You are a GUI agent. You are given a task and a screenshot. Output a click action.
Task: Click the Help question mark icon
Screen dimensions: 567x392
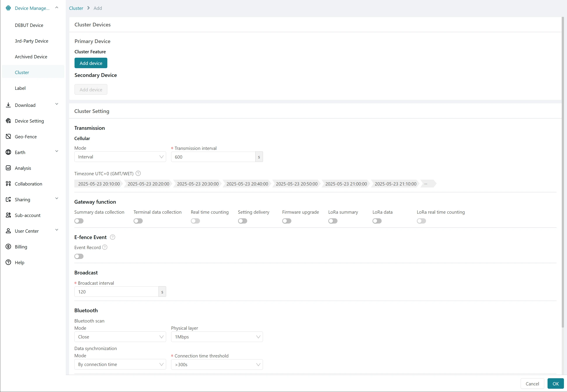(x=8, y=262)
